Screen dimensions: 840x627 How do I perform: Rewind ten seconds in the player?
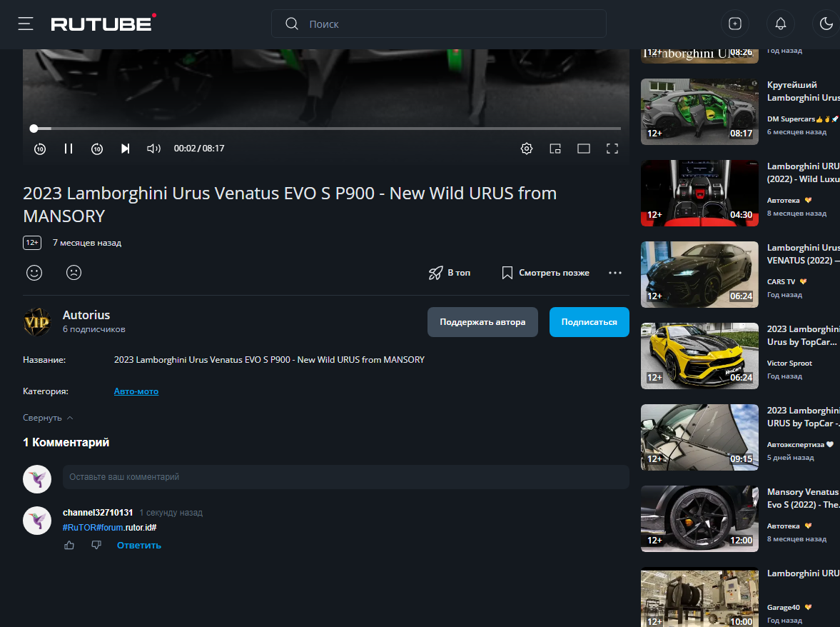coord(40,149)
